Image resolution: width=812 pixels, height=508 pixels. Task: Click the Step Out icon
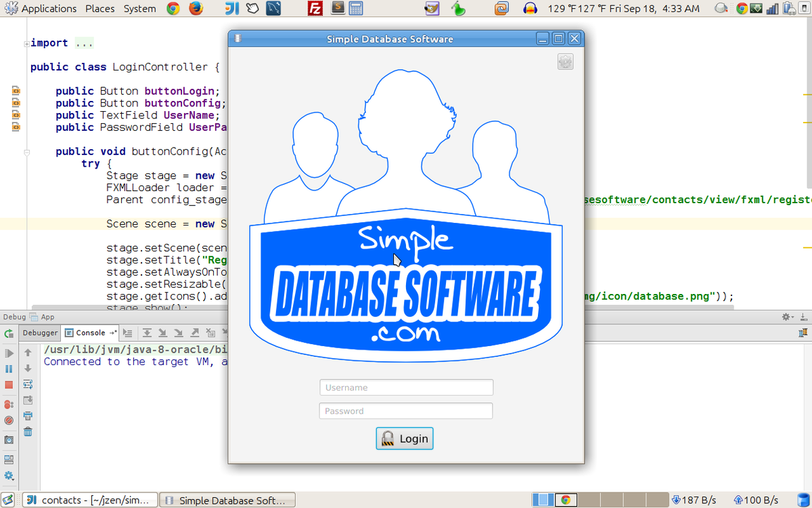[195, 333]
